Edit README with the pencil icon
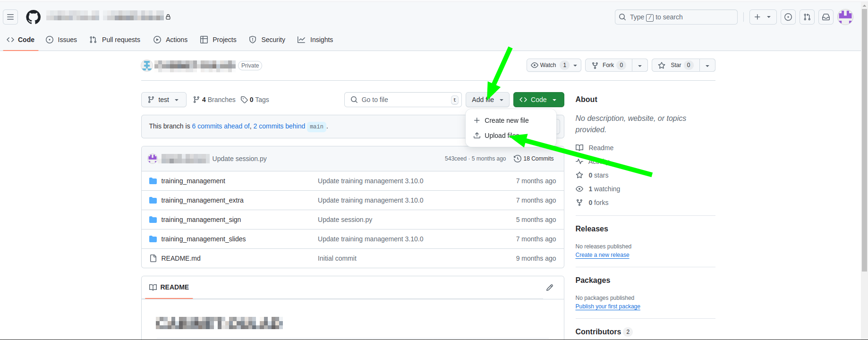Viewport: 868px width, 340px height. click(549, 288)
